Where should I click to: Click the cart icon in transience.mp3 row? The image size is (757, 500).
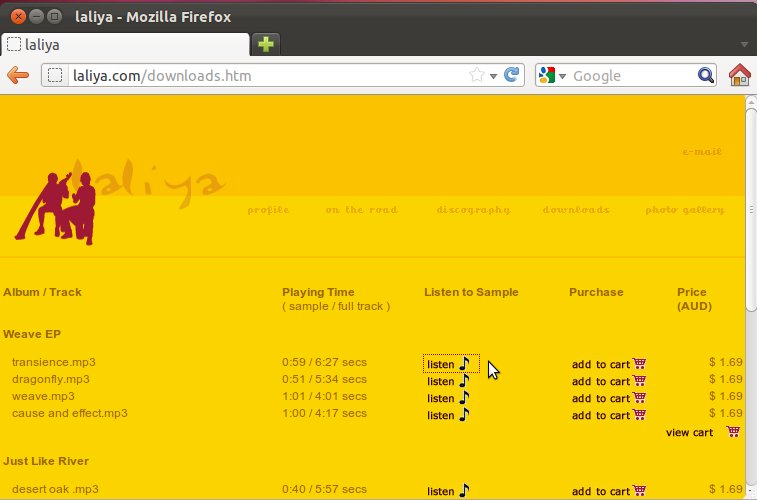pos(639,363)
